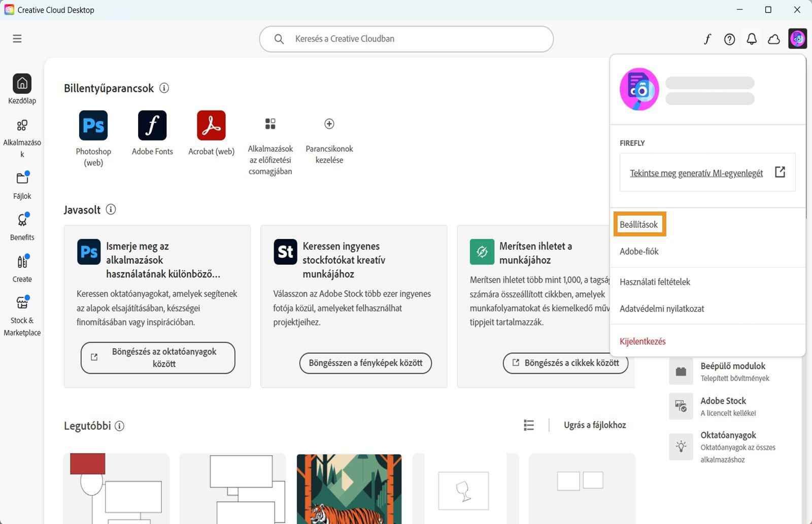Launch Adobe Fonts shortcut
The image size is (812, 524).
(152, 125)
